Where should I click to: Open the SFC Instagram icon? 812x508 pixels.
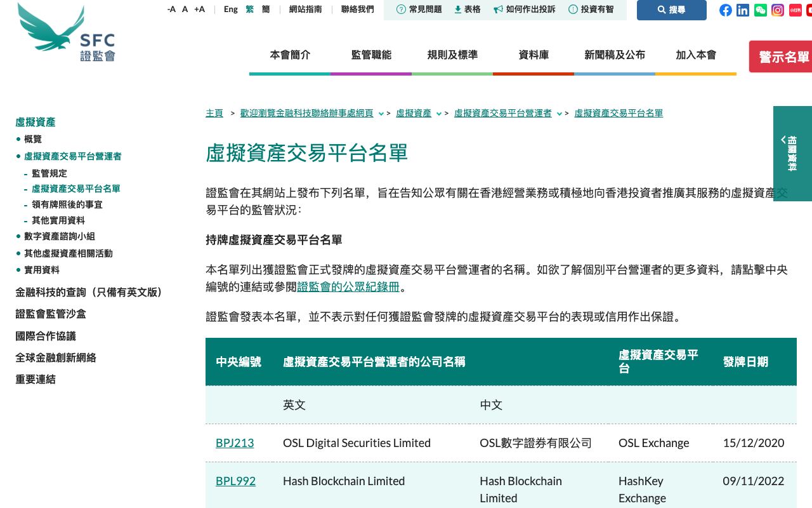click(778, 10)
